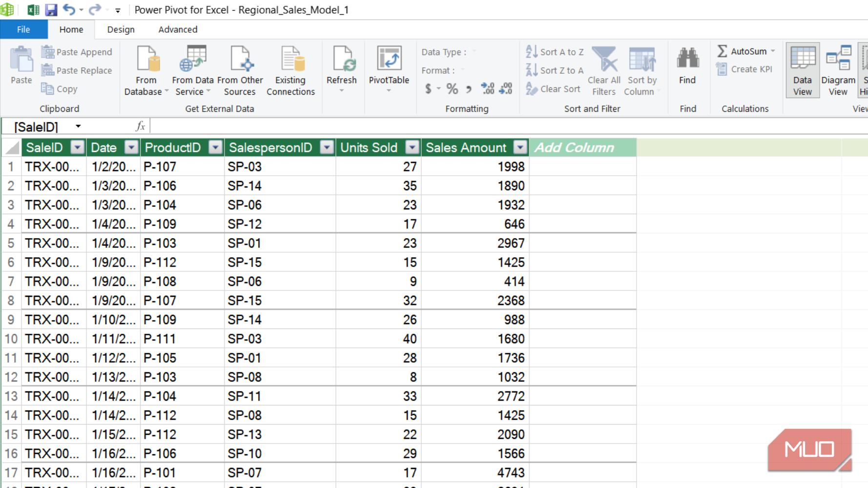Sort A to Z
The height and width of the screenshot is (488, 868).
pyautogui.click(x=555, y=52)
